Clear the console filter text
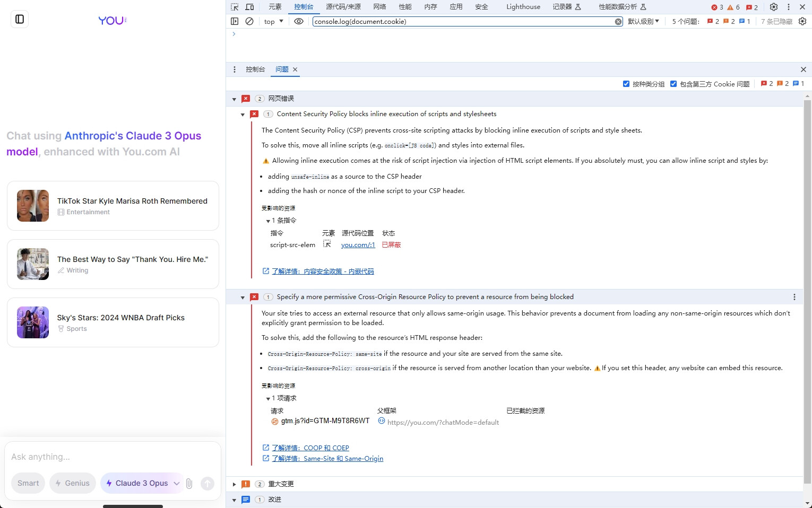This screenshot has width=812, height=508. pyautogui.click(x=618, y=22)
